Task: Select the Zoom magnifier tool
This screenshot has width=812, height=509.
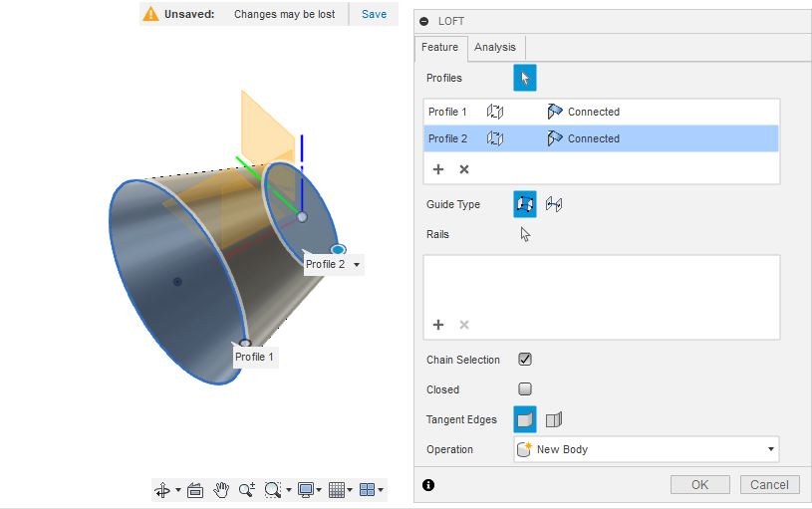Action: [x=246, y=489]
